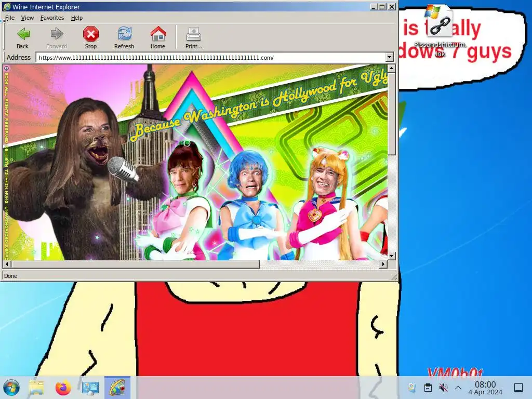Open the File menu
Image resolution: width=532 pixels, height=399 pixels.
9,18
